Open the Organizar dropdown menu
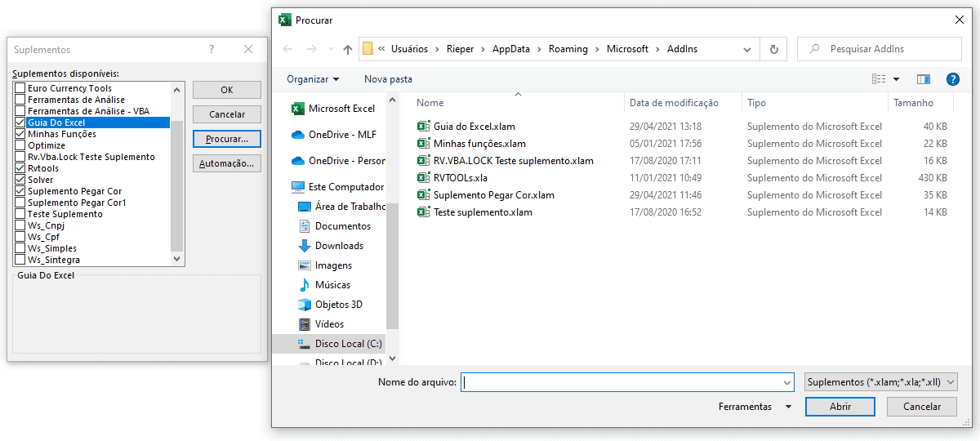 point(313,79)
